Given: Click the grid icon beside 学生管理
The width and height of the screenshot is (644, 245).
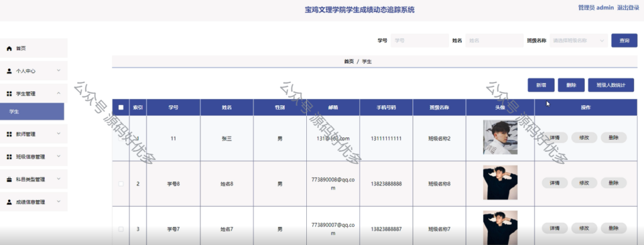Looking at the screenshot, I should click(9, 94).
